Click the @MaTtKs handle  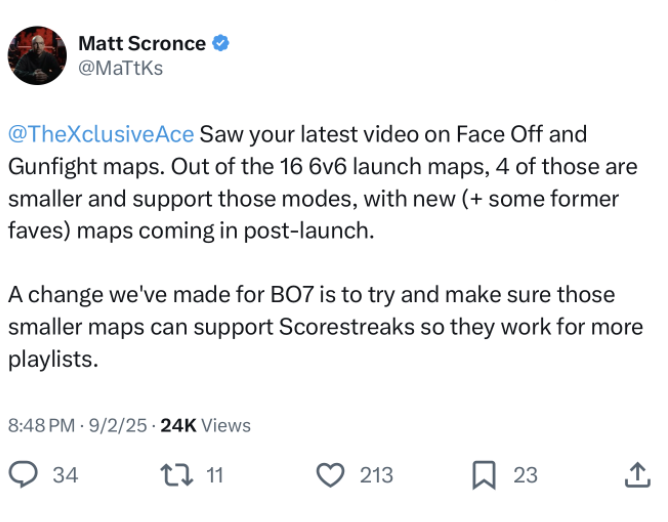coord(121,68)
